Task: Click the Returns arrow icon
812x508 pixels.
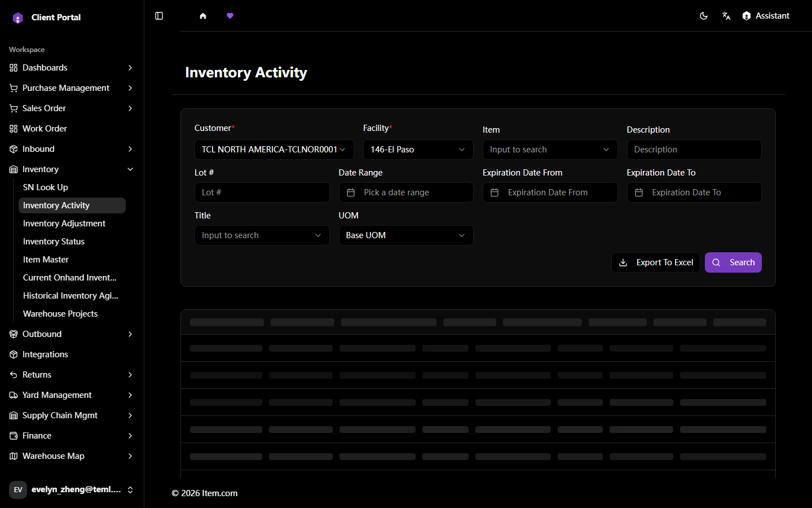Action: click(14, 375)
